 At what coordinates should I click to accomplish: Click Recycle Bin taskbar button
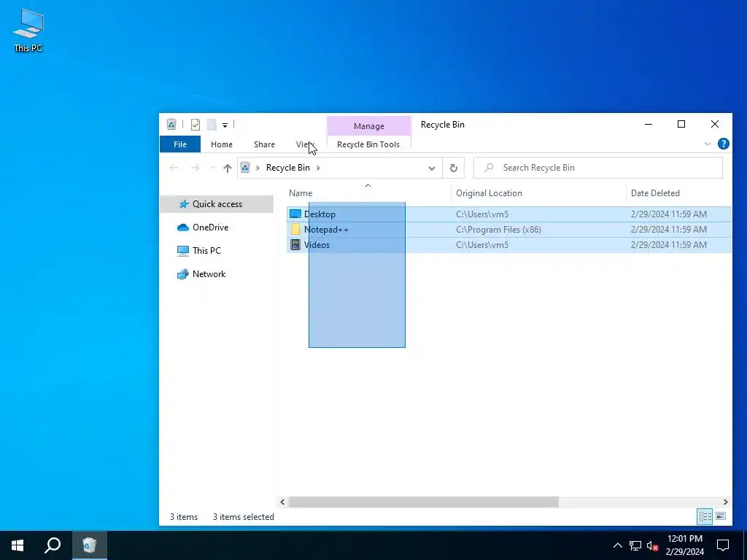(x=90, y=545)
